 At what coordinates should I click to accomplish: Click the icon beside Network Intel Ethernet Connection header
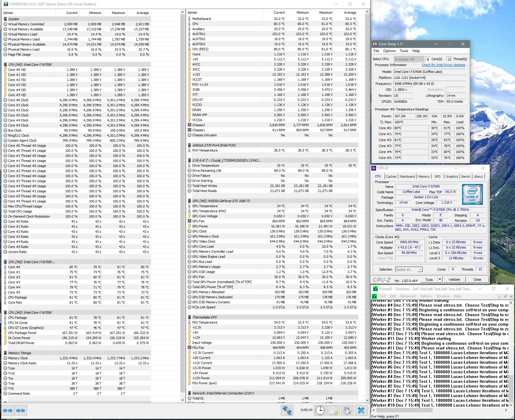point(190,393)
